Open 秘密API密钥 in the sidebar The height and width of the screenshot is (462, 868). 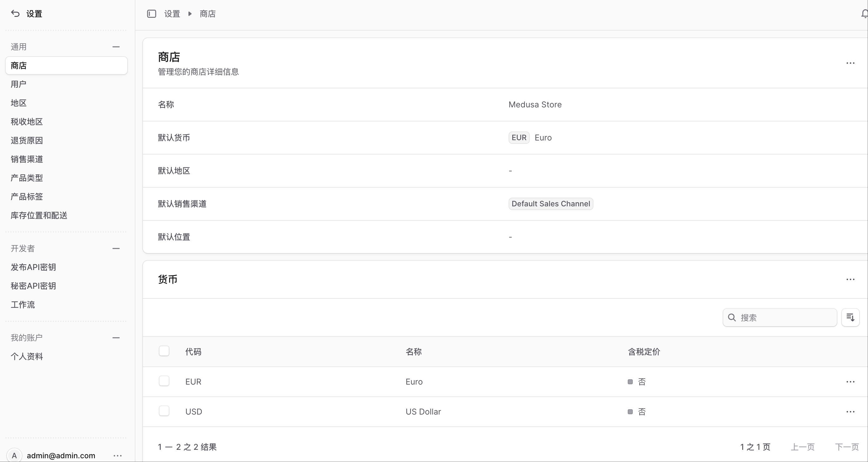[x=66, y=286]
